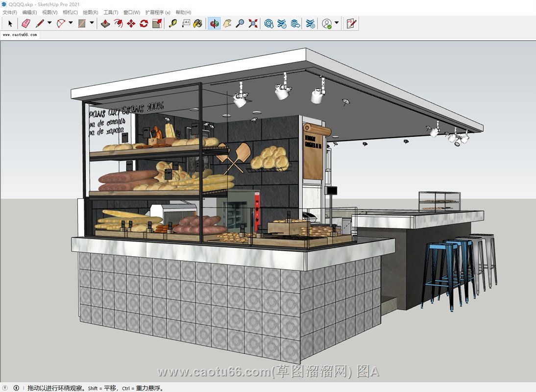Image resolution: width=536 pixels, height=392 pixels.
Task: Select the Tape Measure tool
Action: pos(172,23)
